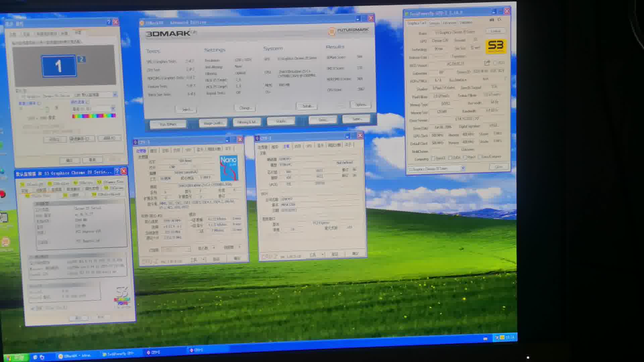This screenshot has height=362, width=644.
Task: Open the color quality dropdown
Action: pyautogui.click(x=113, y=109)
